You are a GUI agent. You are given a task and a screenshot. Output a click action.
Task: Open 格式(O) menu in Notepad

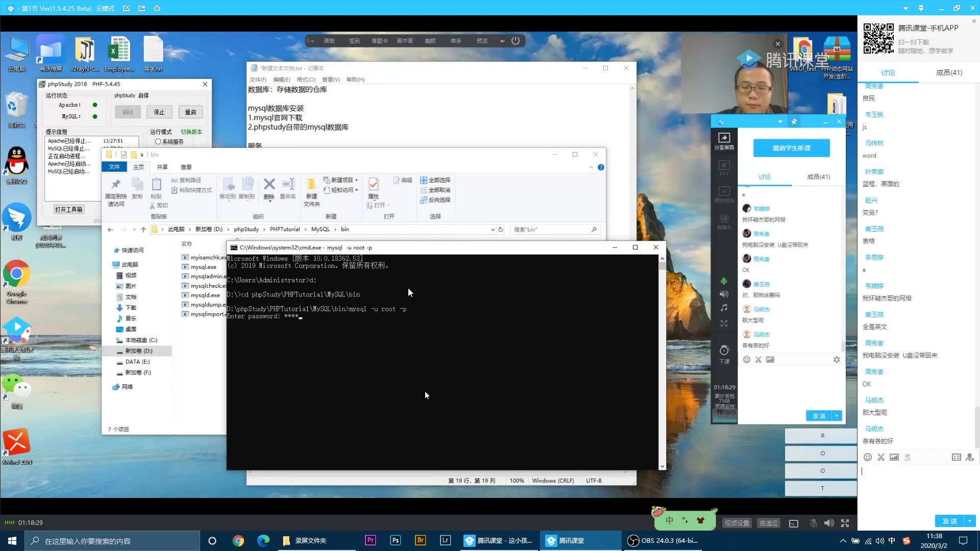point(306,80)
